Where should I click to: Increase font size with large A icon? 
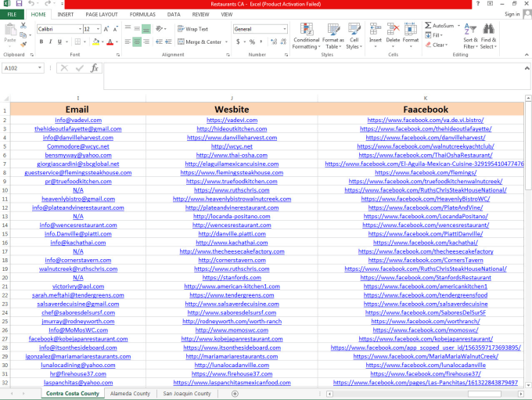106,29
